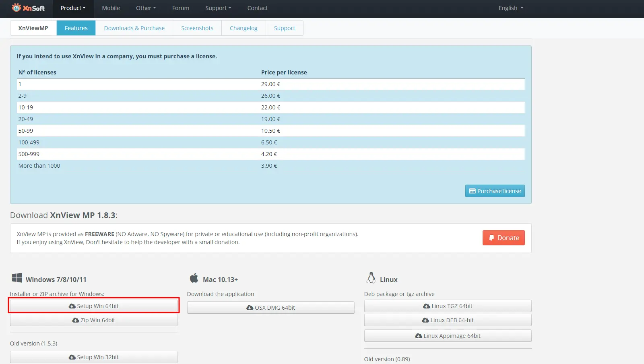The height and width of the screenshot is (364, 644).
Task: Click the Price per license column header
Action: tap(284, 72)
